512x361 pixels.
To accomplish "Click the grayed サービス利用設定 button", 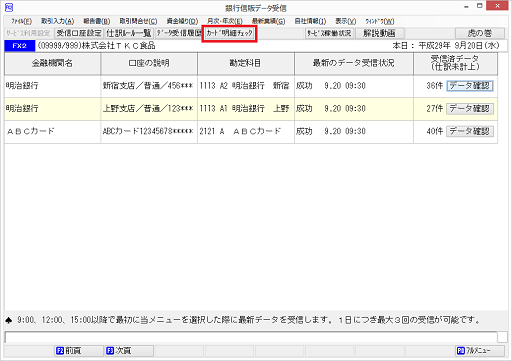I will [28, 33].
